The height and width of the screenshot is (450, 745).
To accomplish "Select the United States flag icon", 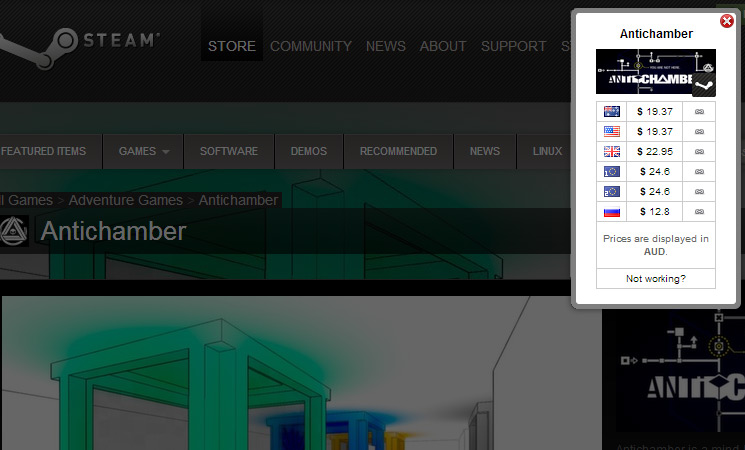I will 611,132.
